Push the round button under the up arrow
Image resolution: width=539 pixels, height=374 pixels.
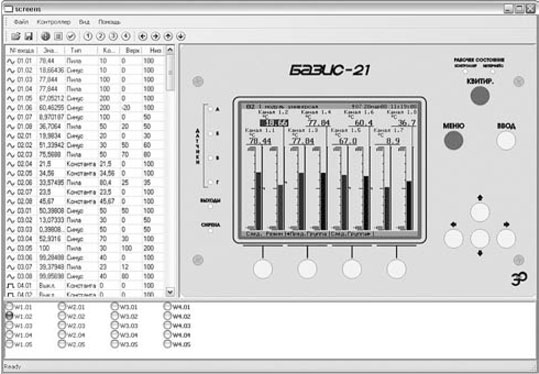click(480, 212)
